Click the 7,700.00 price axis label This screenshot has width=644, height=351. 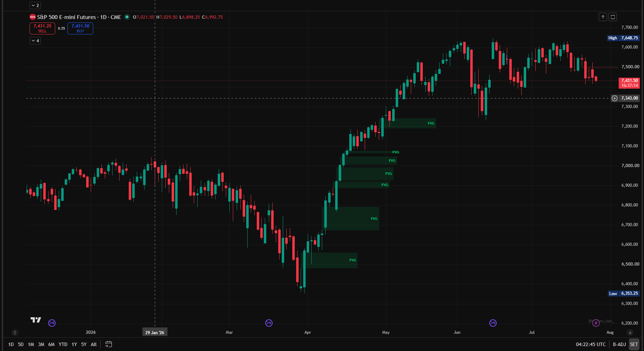click(630, 27)
